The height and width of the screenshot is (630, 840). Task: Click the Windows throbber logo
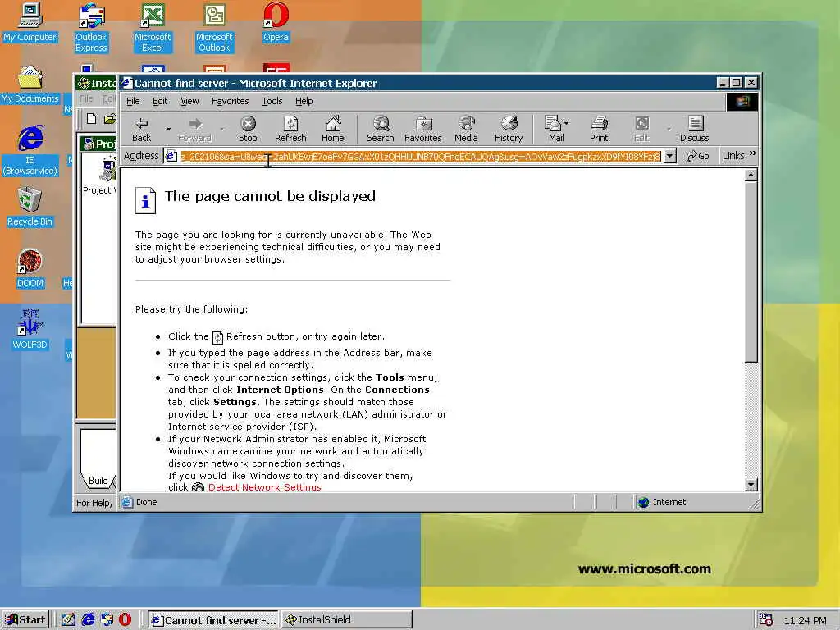[x=742, y=102]
